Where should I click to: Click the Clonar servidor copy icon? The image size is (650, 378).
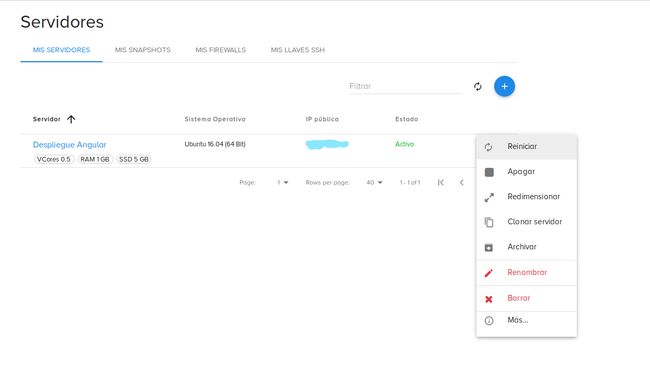[x=489, y=222]
